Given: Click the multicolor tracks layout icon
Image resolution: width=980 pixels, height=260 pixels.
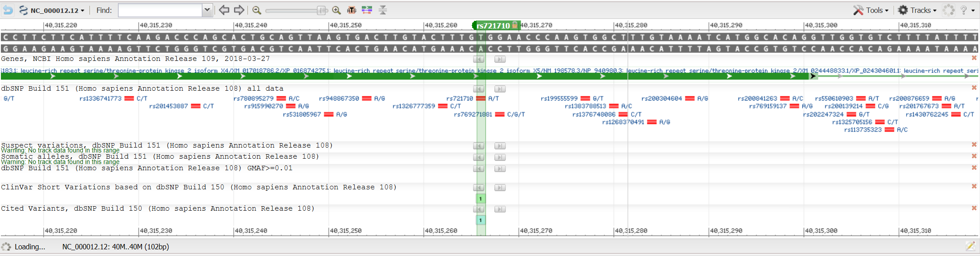Looking at the screenshot, I should pos(367,10).
